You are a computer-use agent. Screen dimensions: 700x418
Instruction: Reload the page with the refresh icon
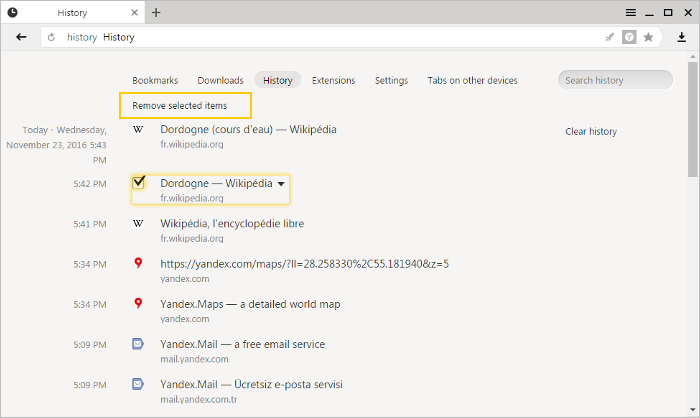tap(51, 37)
